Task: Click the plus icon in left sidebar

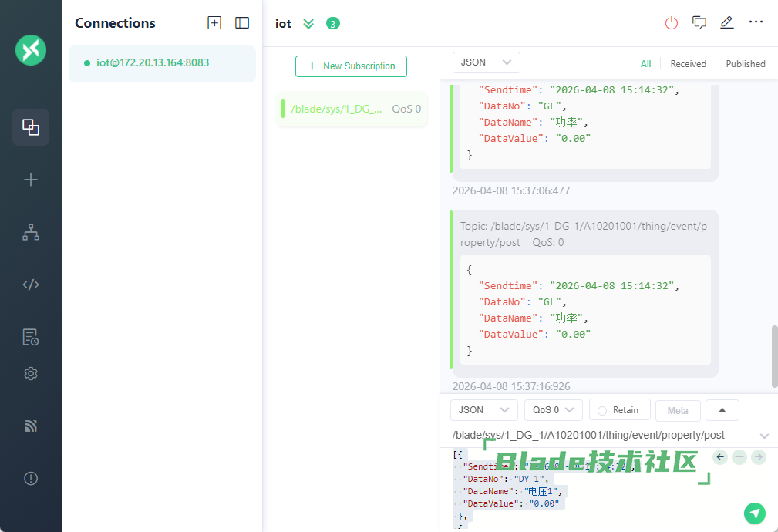Action: 31,180
